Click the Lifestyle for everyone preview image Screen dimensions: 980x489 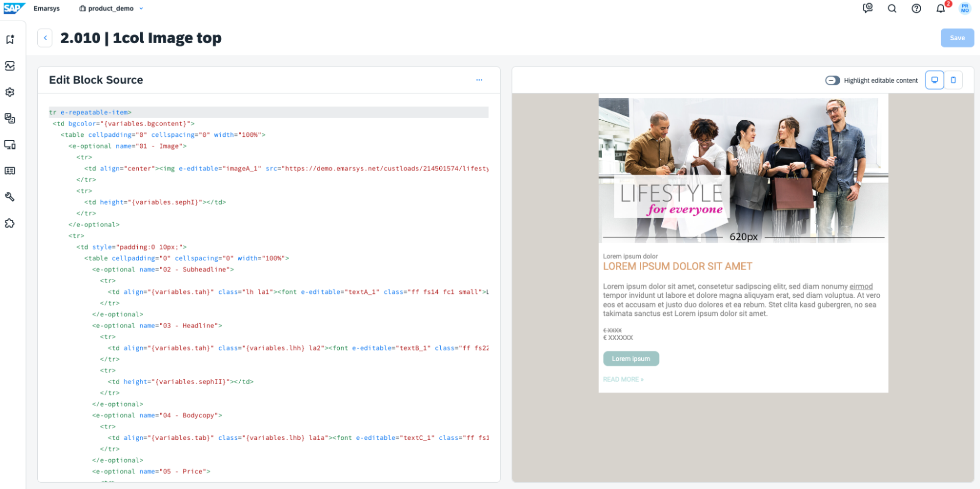(x=743, y=170)
